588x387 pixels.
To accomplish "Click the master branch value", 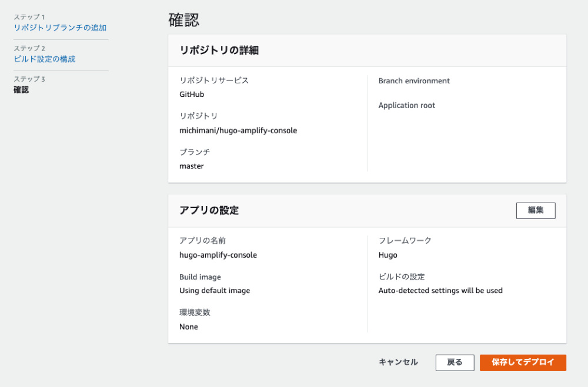I will (x=191, y=166).
